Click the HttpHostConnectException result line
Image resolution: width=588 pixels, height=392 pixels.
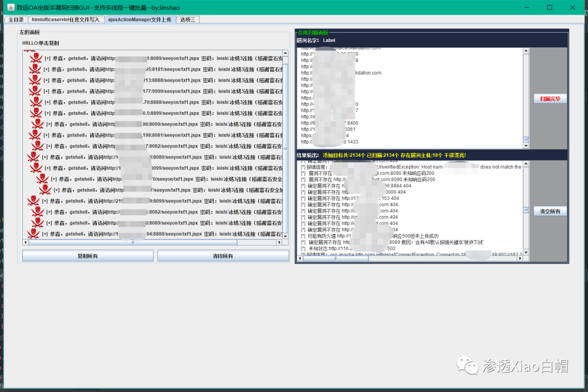click(411, 255)
